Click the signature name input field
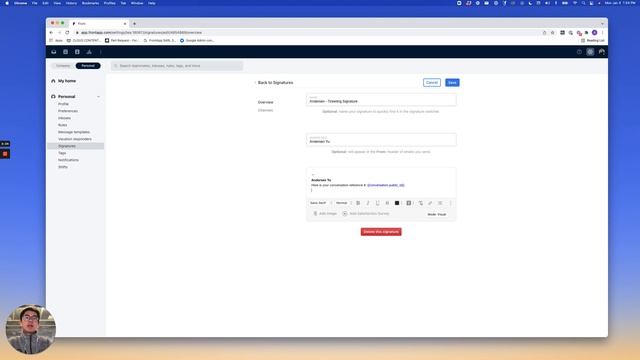 coord(381,100)
